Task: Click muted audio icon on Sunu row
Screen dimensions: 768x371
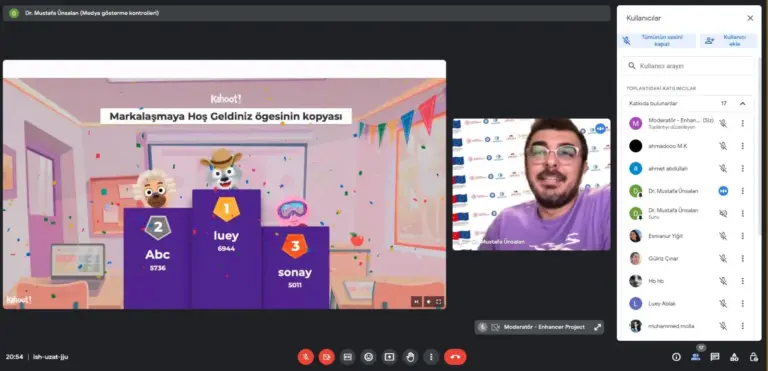Action: coord(723,214)
